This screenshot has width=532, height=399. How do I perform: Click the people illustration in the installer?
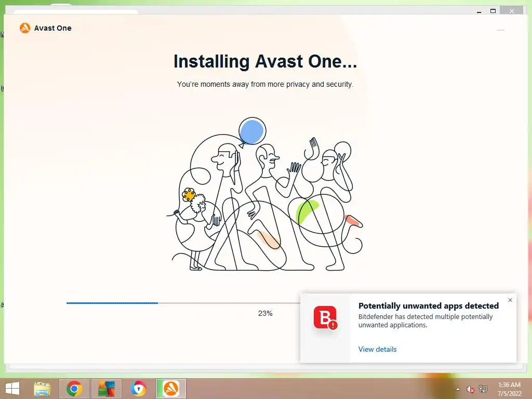click(264, 194)
